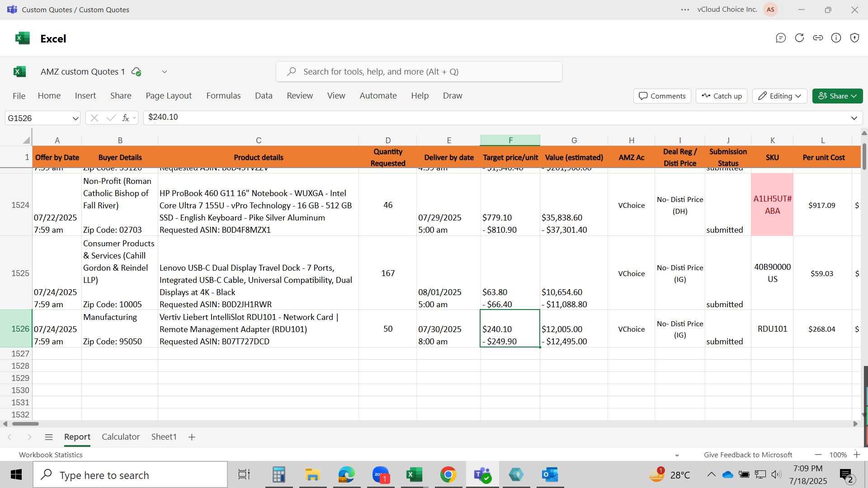Expand the file name dropdown chevron
The image size is (868, 488).
pos(165,71)
